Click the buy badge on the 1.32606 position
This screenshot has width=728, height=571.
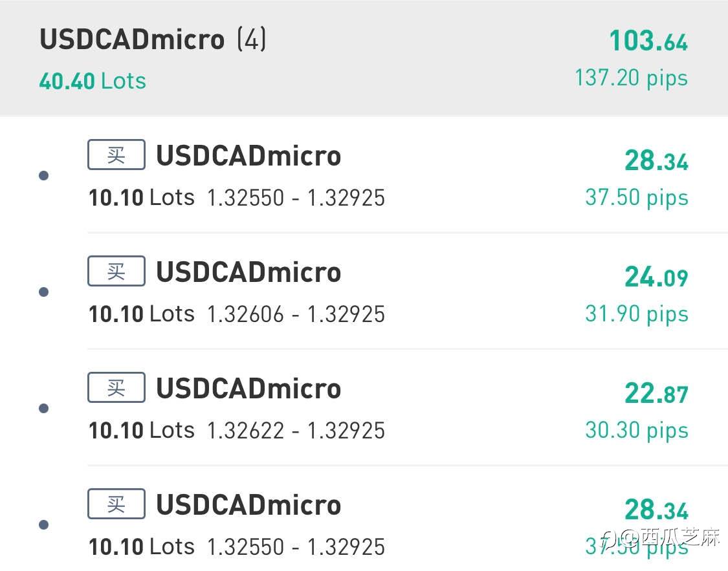coord(116,272)
